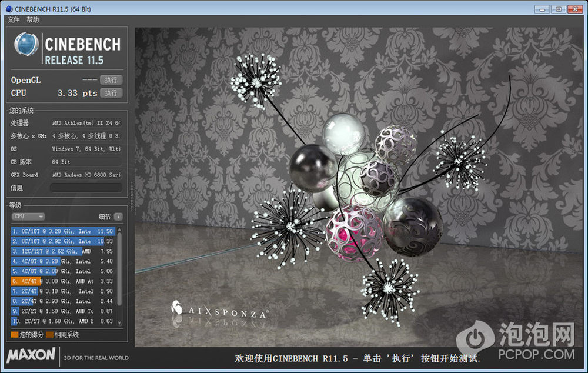Click the CPU score 3.33 pts
Screen dimensions: 588x373
pos(77,93)
